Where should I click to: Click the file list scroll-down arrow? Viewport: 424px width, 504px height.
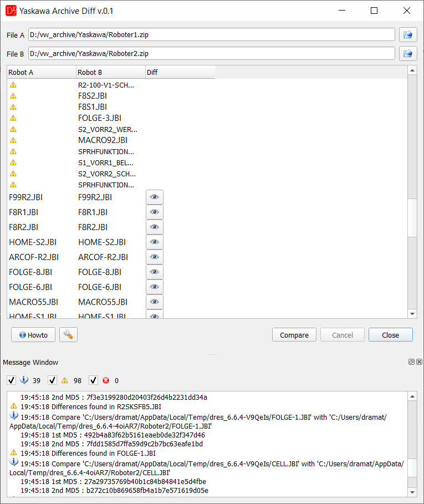pyautogui.click(x=412, y=314)
